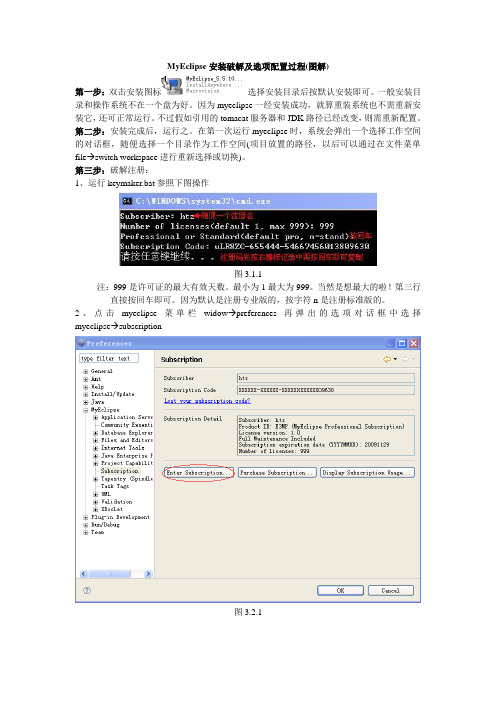496x702 pixels.
Task: Collapse the MyEclipse tree node
Action: pos(86,410)
